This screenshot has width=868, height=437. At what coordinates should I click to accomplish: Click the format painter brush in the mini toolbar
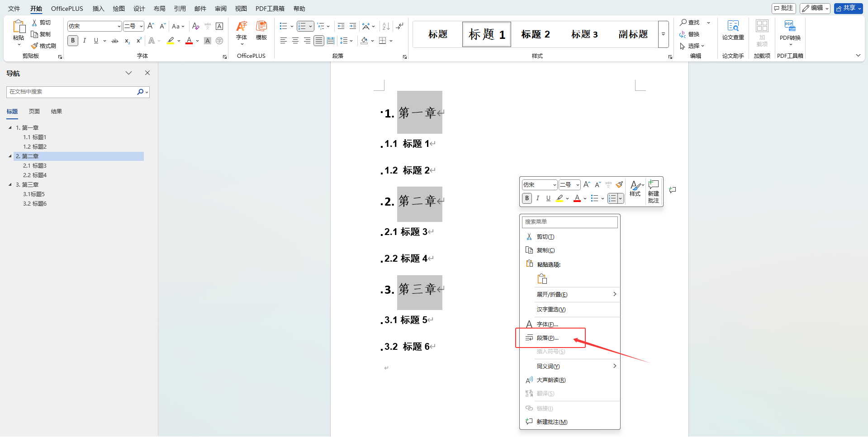619,184
